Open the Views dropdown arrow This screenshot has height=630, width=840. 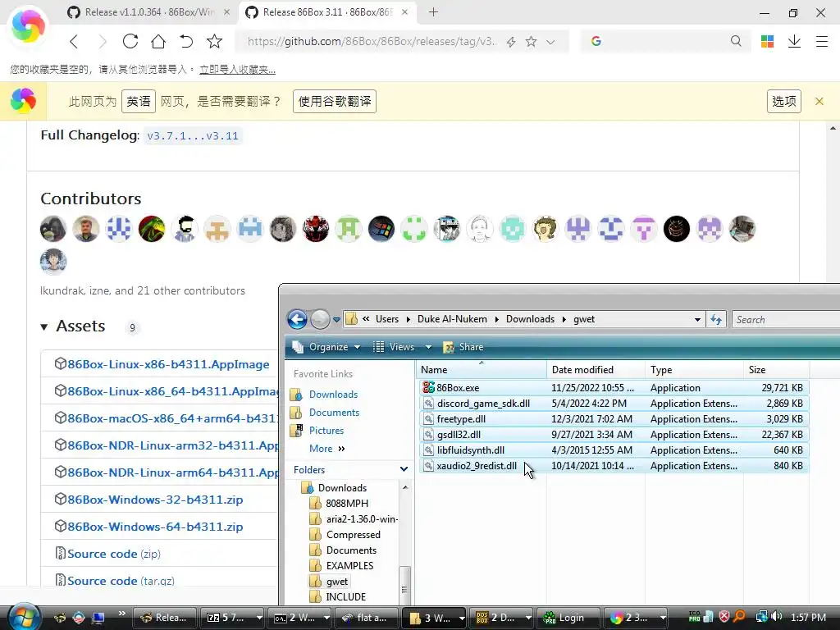pos(428,347)
